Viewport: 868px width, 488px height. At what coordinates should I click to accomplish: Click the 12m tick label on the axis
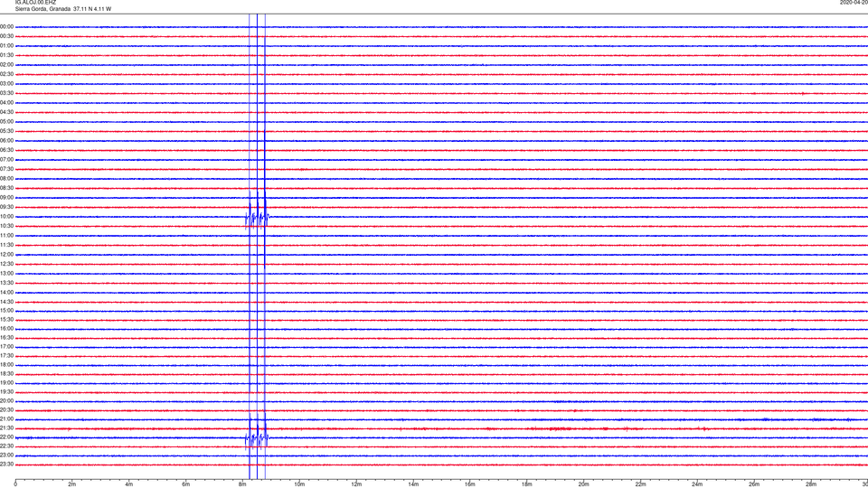click(x=356, y=484)
